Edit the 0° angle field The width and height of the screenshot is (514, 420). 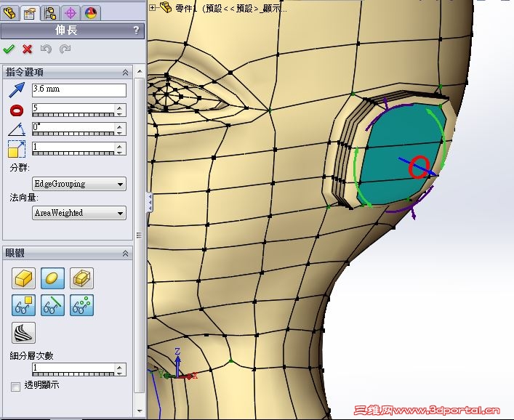[73, 127]
